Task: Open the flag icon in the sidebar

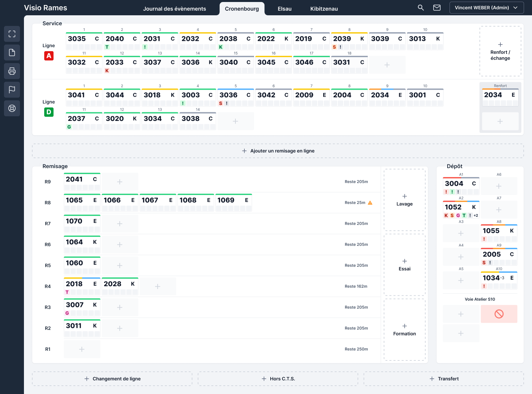Action: (x=12, y=90)
